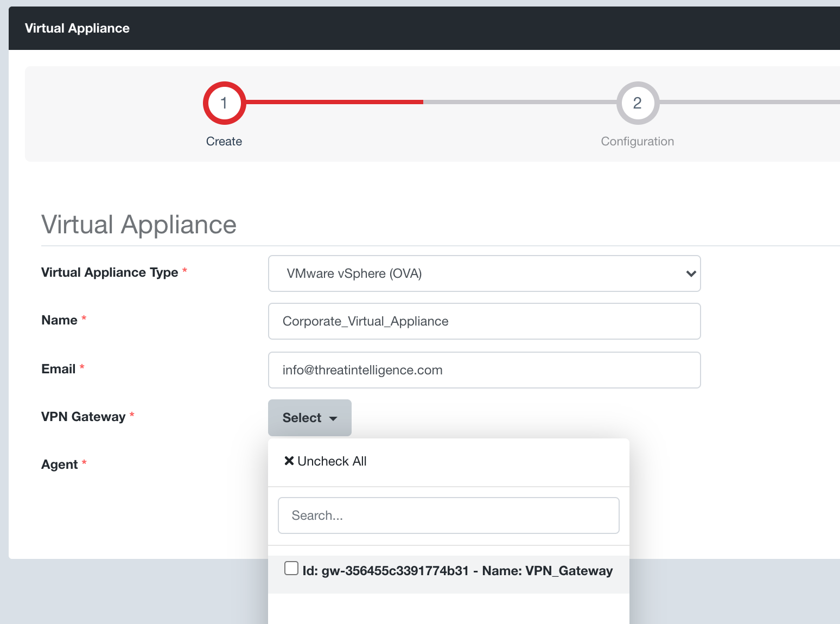
Task: Click the VPN Gateway field label
Action: pyautogui.click(x=84, y=417)
